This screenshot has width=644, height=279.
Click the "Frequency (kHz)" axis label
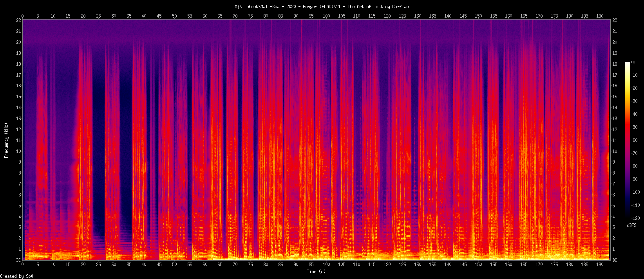(6, 140)
